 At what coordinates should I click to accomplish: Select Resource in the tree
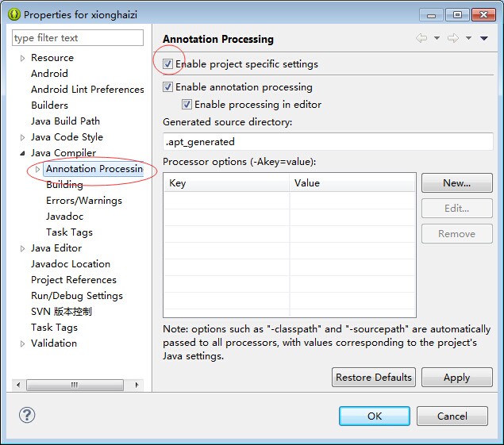pos(52,58)
